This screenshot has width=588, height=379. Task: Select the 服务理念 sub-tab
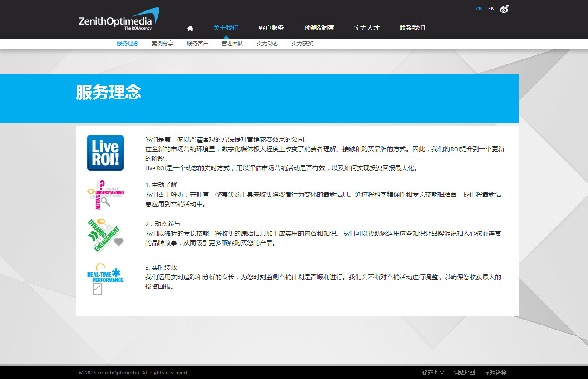[128, 44]
